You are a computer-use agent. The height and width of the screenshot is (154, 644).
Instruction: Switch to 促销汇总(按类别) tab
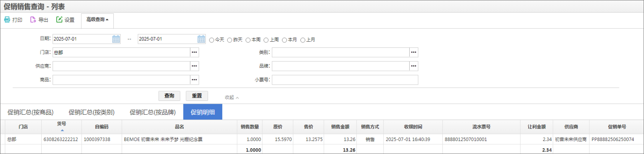point(91,112)
